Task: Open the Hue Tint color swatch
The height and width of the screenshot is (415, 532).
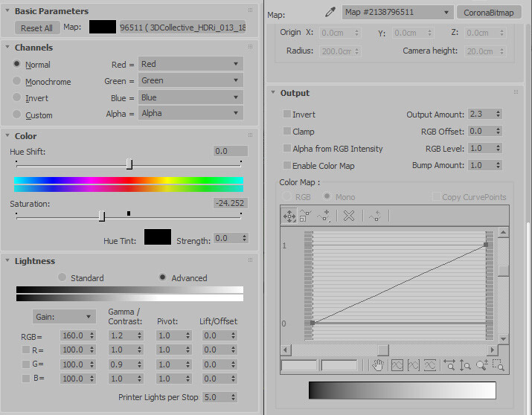Action: click(158, 237)
